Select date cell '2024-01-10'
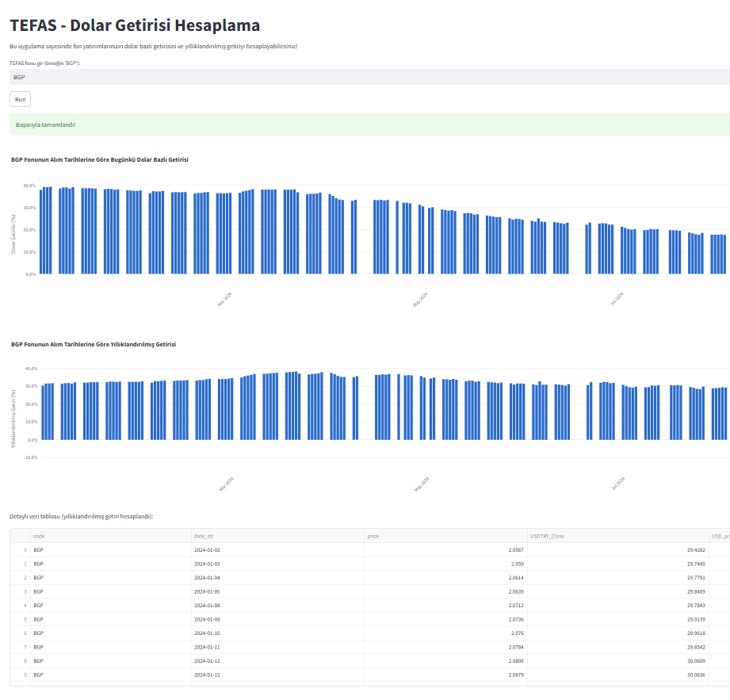 [277, 633]
